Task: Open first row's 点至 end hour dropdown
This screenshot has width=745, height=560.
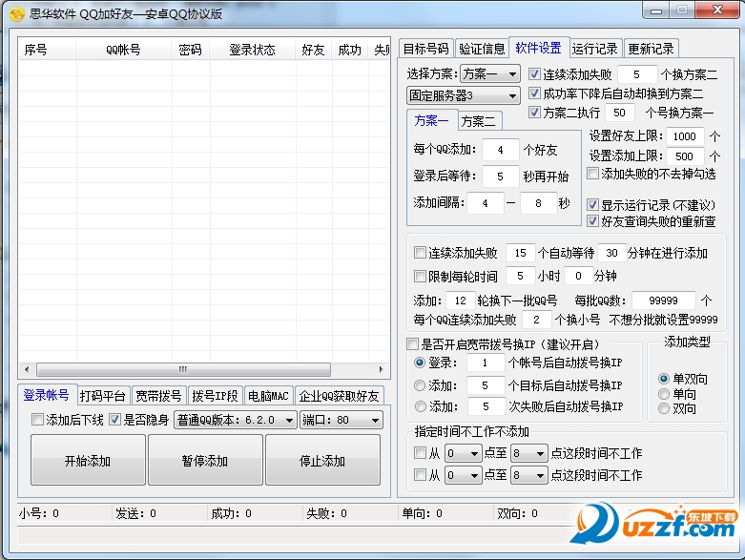Action: point(529,453)
